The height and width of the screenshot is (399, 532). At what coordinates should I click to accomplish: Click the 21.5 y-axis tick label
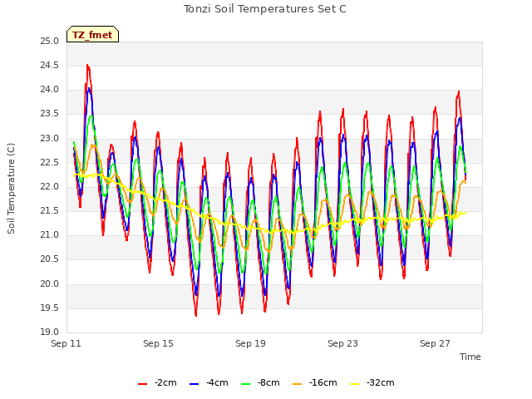50,211
